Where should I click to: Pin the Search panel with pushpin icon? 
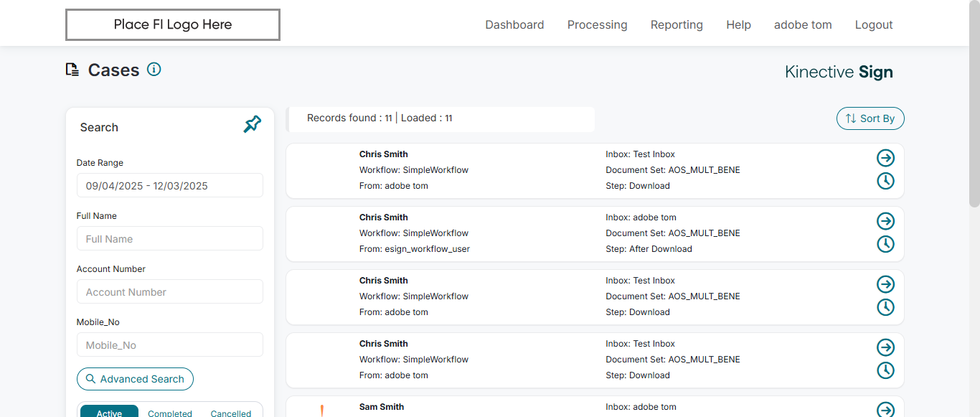253,125
